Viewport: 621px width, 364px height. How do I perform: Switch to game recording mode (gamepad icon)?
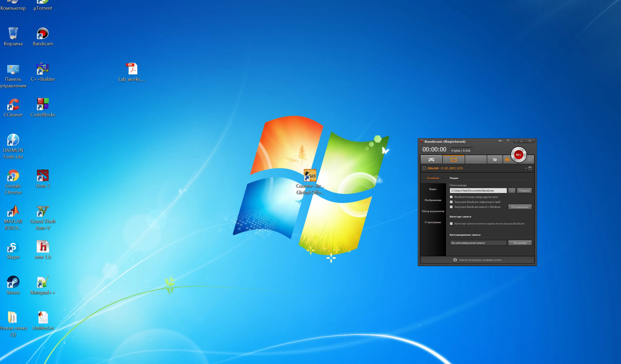[431, 160]
